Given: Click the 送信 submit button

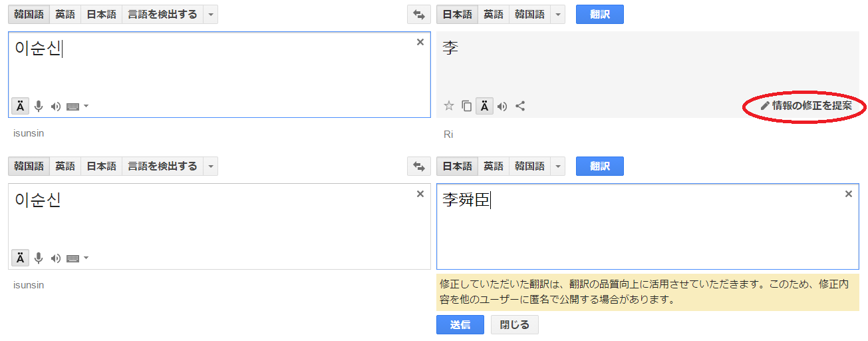Looking at the screenshot, I should pos(460,325).
